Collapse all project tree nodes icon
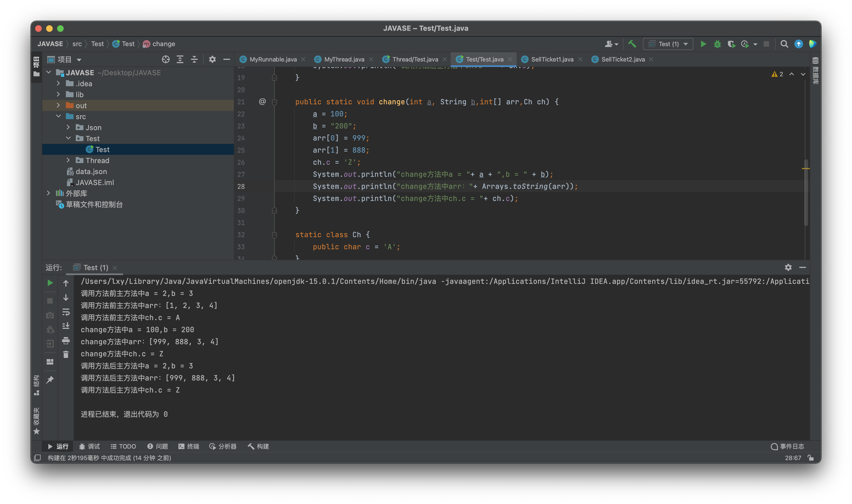 pyautogui.click(x=194, y=60)
